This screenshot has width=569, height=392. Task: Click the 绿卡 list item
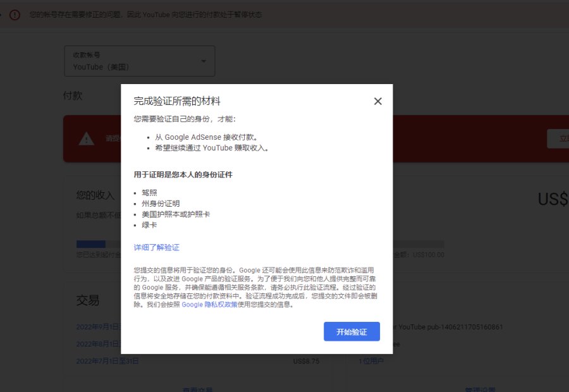149,225
